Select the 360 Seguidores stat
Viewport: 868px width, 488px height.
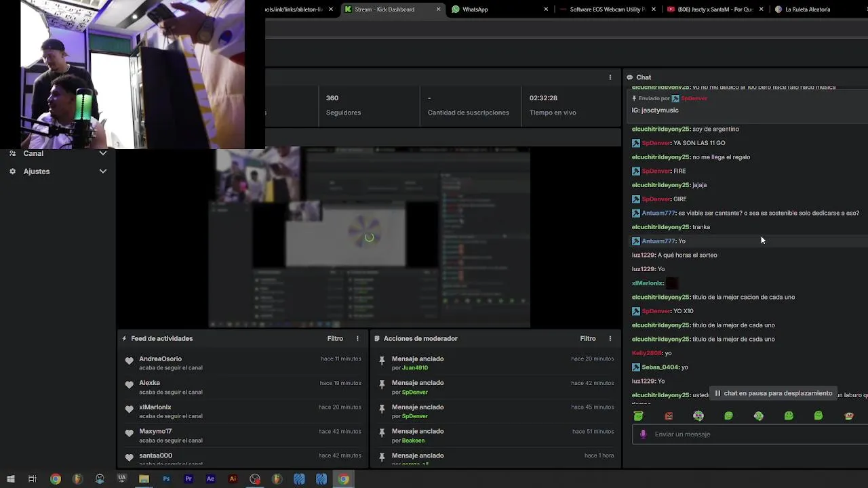343,105
